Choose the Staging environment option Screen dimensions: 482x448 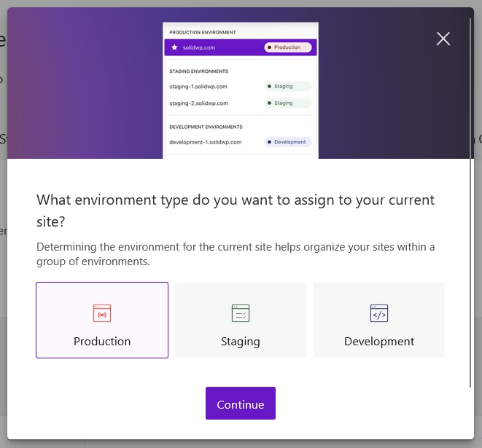241,320
